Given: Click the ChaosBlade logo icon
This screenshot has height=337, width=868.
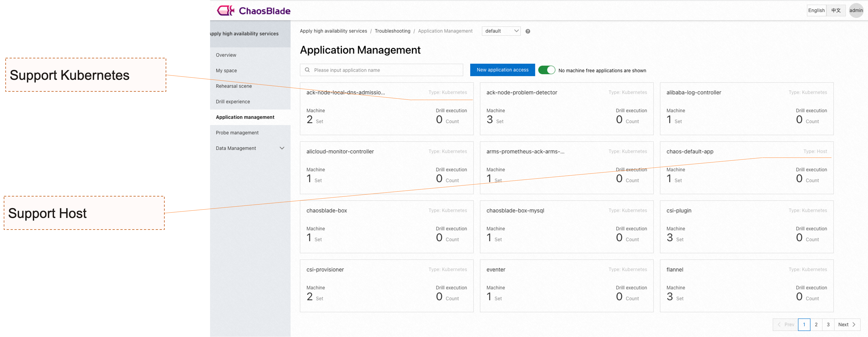Looking at the screenshot, I should pyautogui.click(x=225, y=11).
